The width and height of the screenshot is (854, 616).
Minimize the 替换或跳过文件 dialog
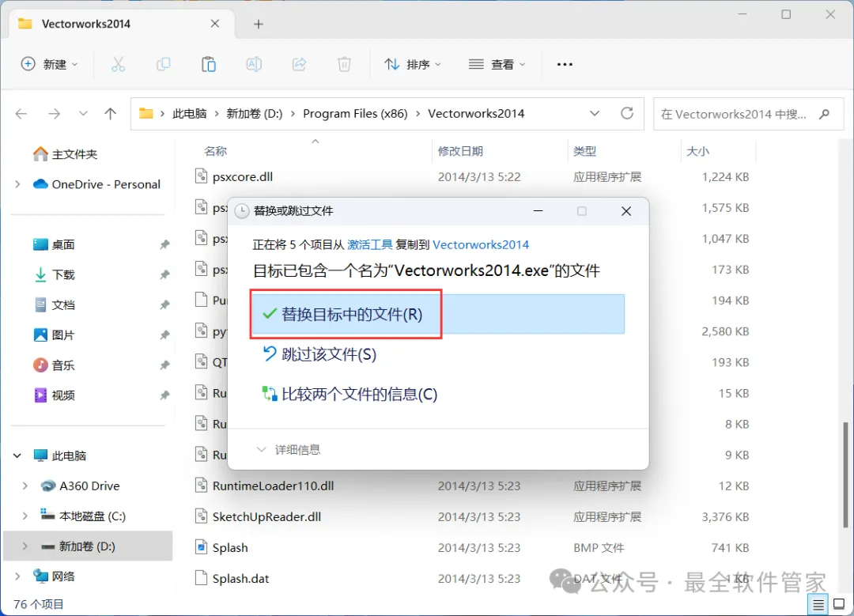[538, 211]
